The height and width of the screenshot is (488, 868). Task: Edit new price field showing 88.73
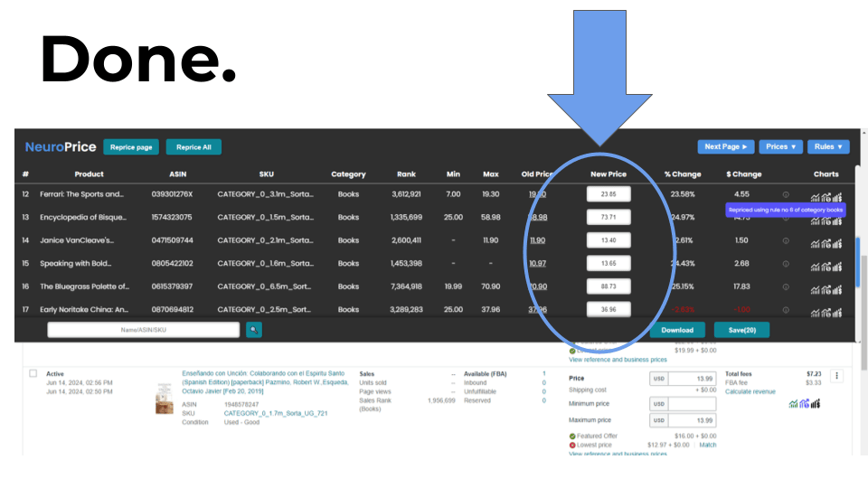pyautogui.click(x=609, y=286)
